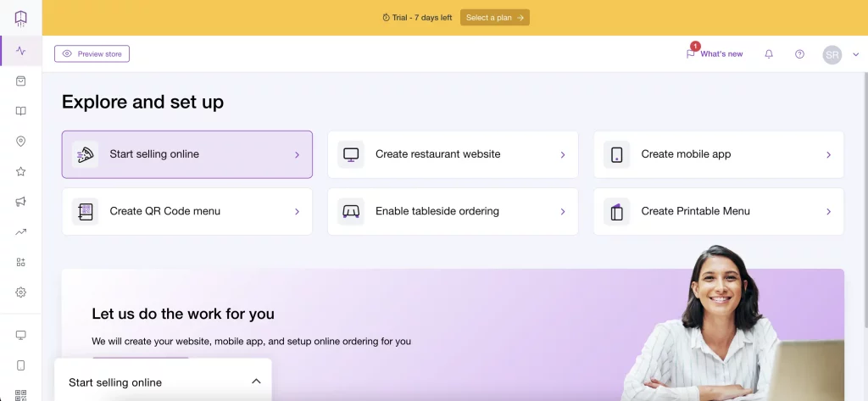This screenshot has height=401, width=868.
Task: Open the Create QR Code menu card
Action: [186, 211]
